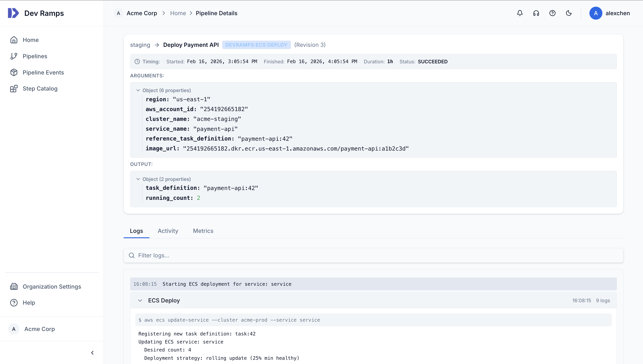The width and height of the screenshot is (643, 364).
Task: Open Pipelines from the sidebar
Action: click(35, 56)
